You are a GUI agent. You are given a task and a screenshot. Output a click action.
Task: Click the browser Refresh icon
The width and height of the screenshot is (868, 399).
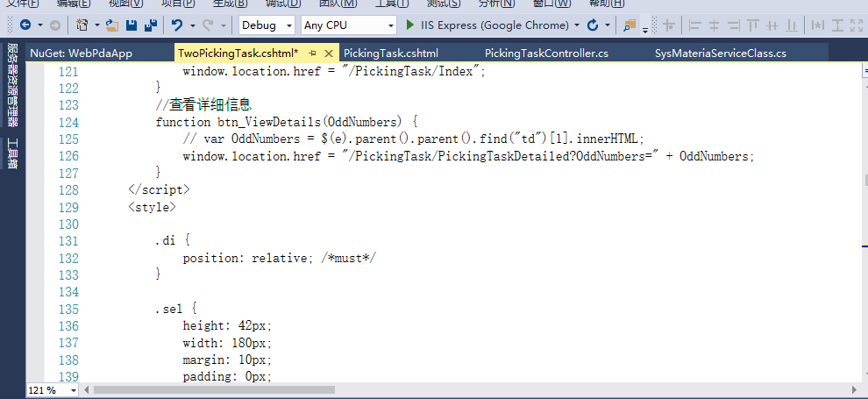click(x=593, y=25)
